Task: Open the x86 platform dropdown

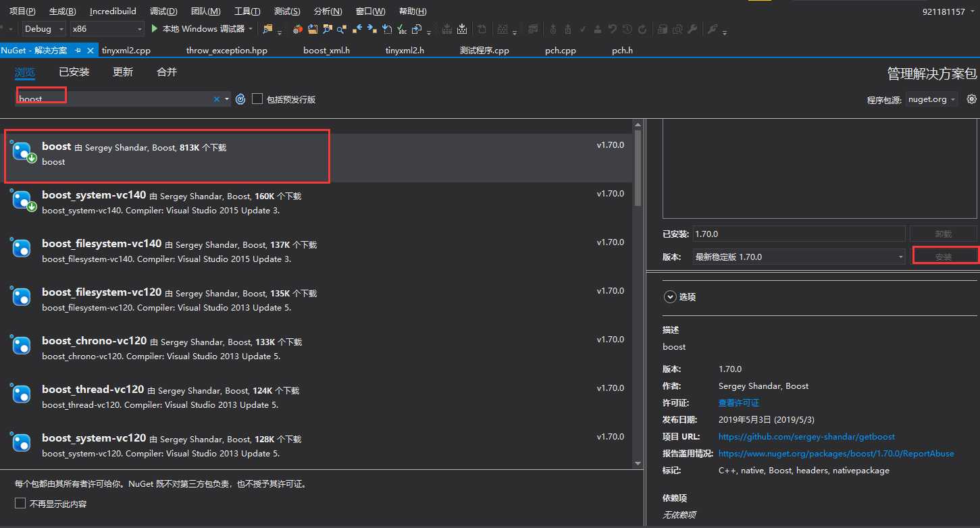Action: [x=107, y=29]
